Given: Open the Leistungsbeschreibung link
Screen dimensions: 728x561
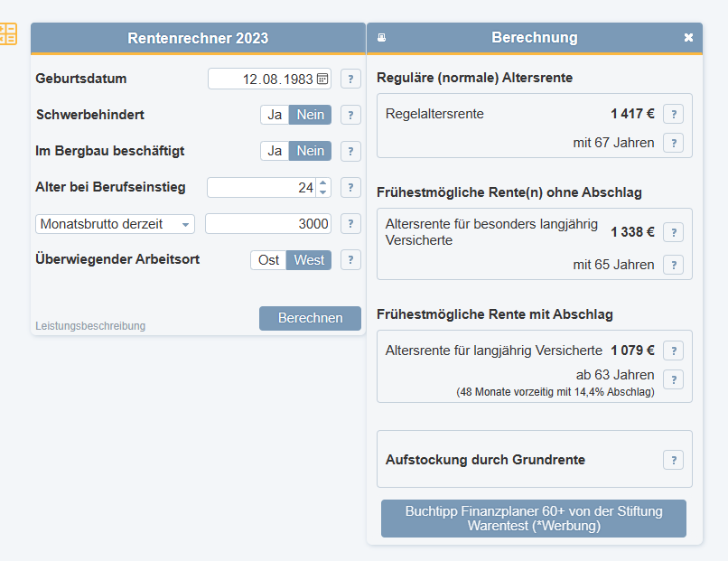Looking at the screenshot, I should 90,326.
